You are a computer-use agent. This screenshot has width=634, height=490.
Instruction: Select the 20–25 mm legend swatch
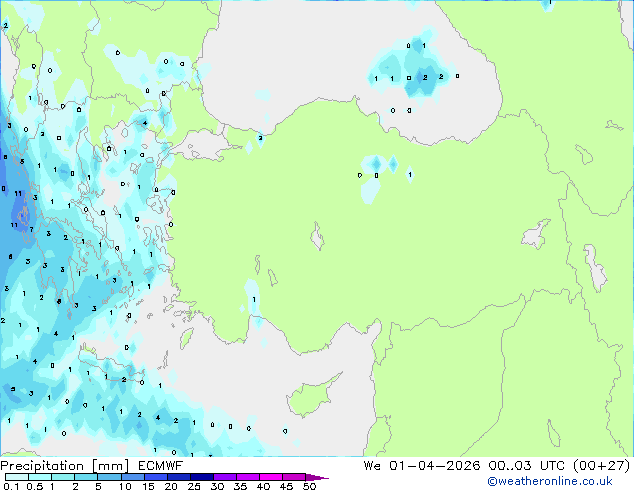tap(179, 477)
